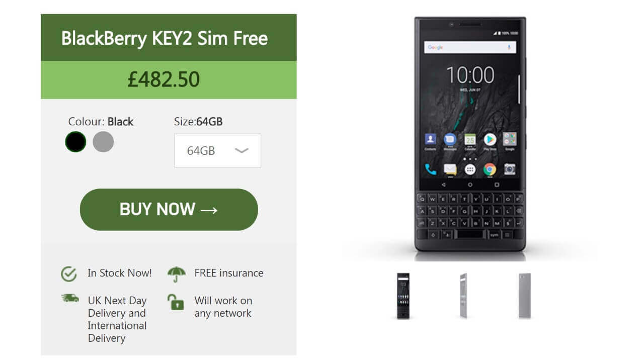This screenshot has width=644, height=362.
Task: Click the unlocked padlock network icon
Action: (176, 302)
